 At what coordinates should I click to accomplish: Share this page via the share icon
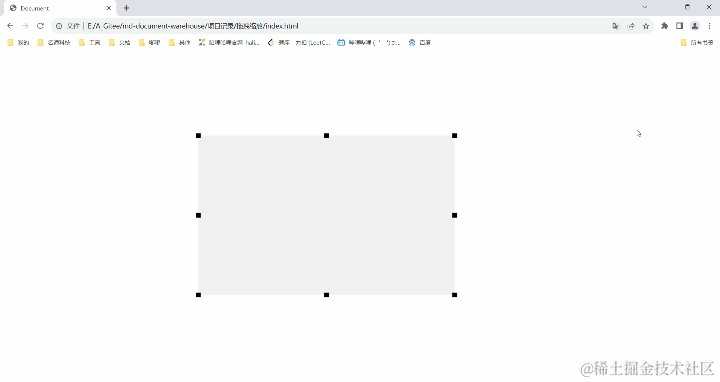pos(631,26)
